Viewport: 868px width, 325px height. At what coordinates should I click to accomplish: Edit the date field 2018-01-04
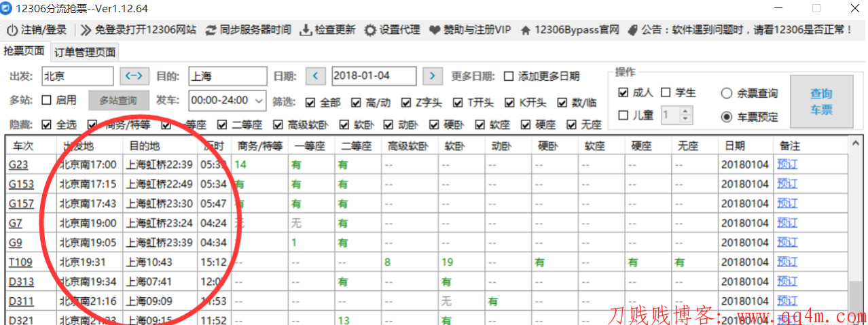374,76
